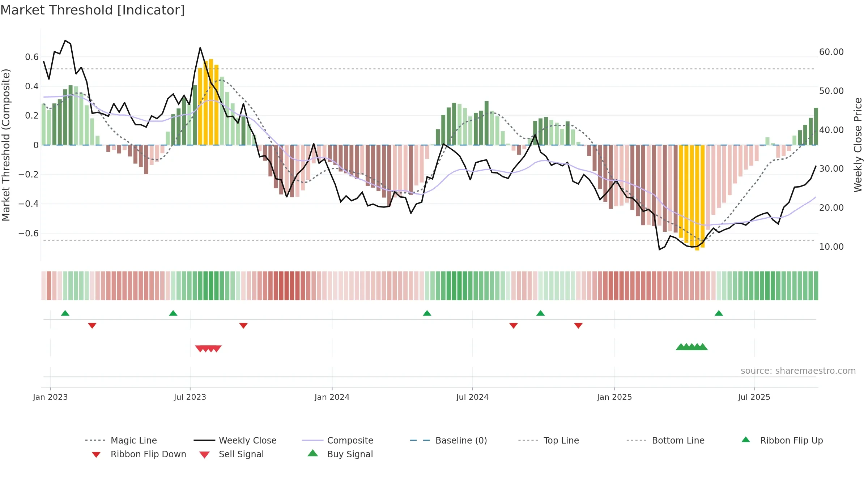Click the last ribbon flip down marker before Jan 2025
868x488 pixels.
(x=578, y=326)
